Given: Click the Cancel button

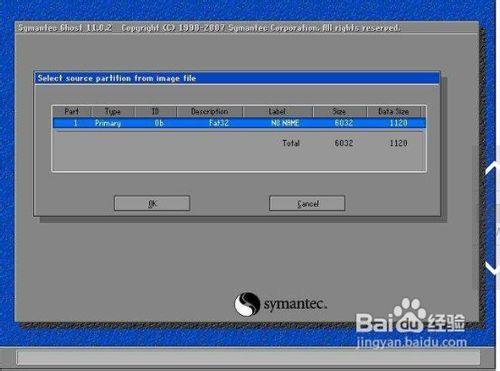Looking at the screenshot, I should (x=307, y=203).
